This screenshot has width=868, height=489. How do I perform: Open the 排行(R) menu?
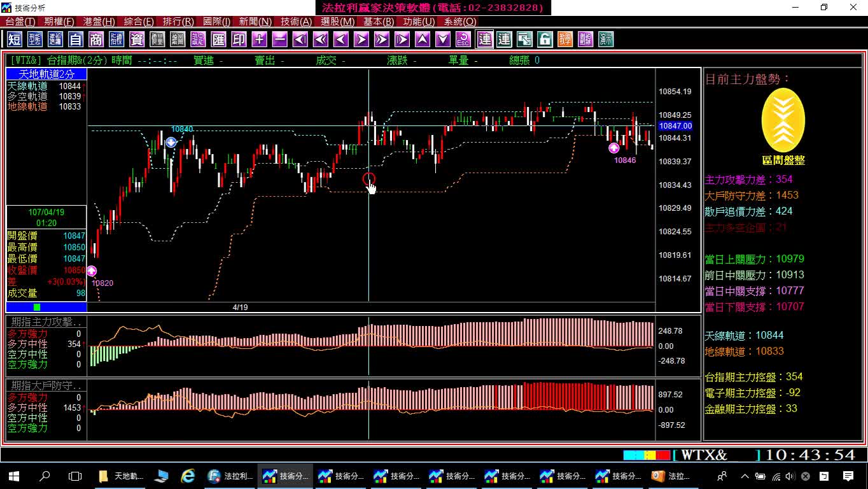tap(178, 22)
